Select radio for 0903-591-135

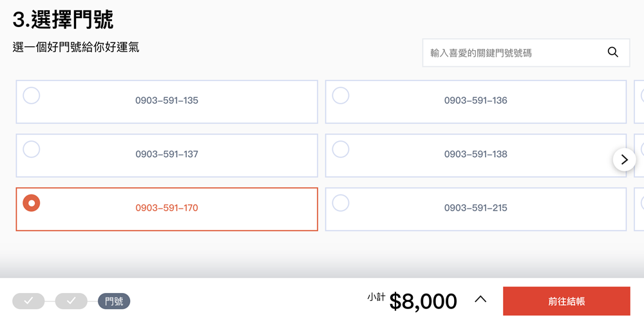pos(32,95)
